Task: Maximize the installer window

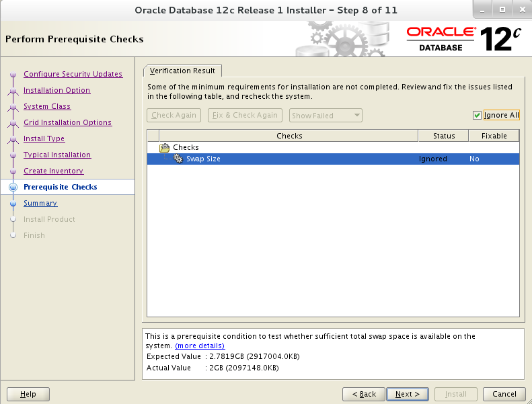Action: [x=502, y=10]
